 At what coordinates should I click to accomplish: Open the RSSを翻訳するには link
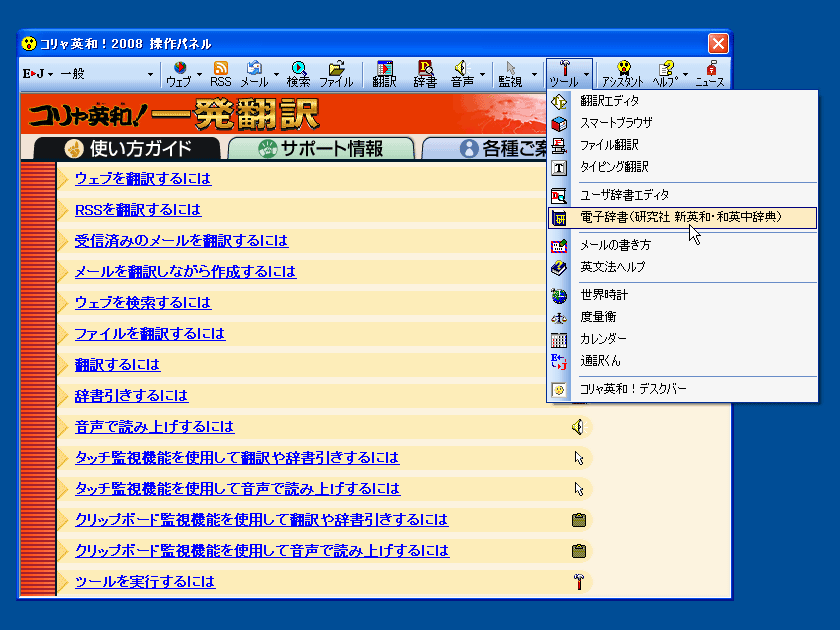[x=138, y=210]
